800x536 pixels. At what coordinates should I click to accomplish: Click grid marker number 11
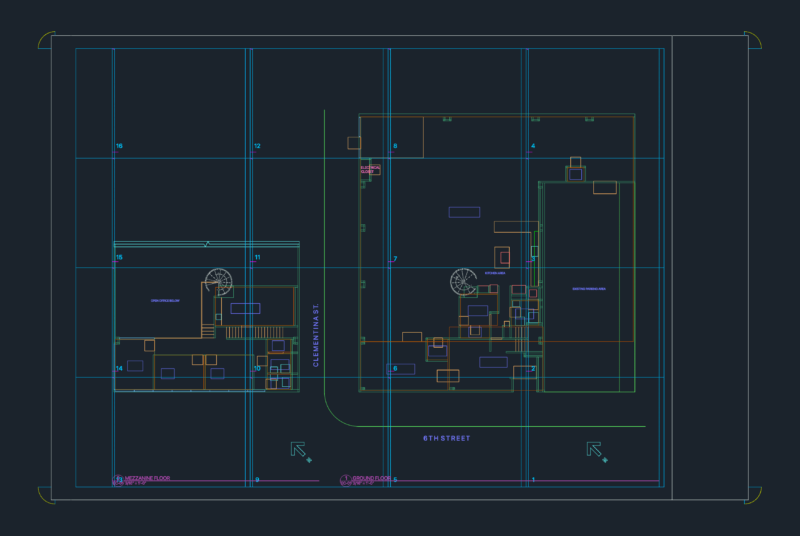click(257, 257)
